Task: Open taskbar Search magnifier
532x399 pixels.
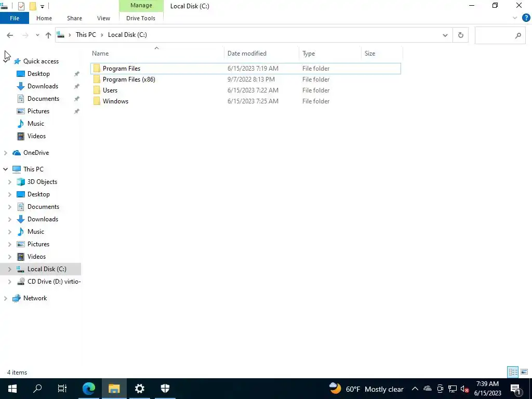Action: [37, 389]
